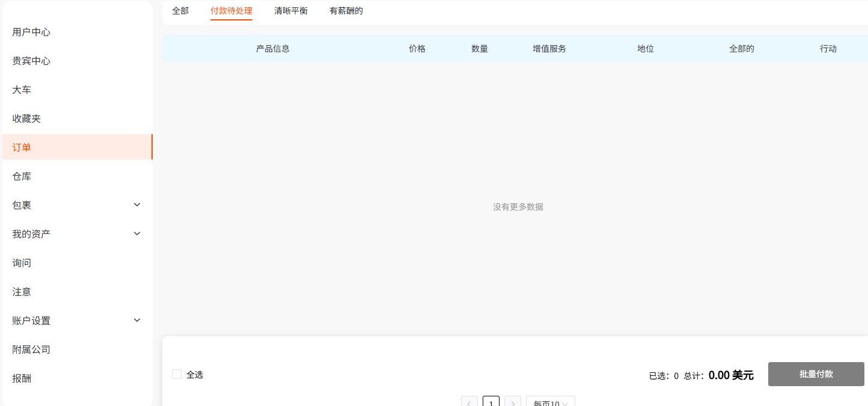Click the 行动 column header
The width and height of the screenshot is (868, 406).
(828, 49)
